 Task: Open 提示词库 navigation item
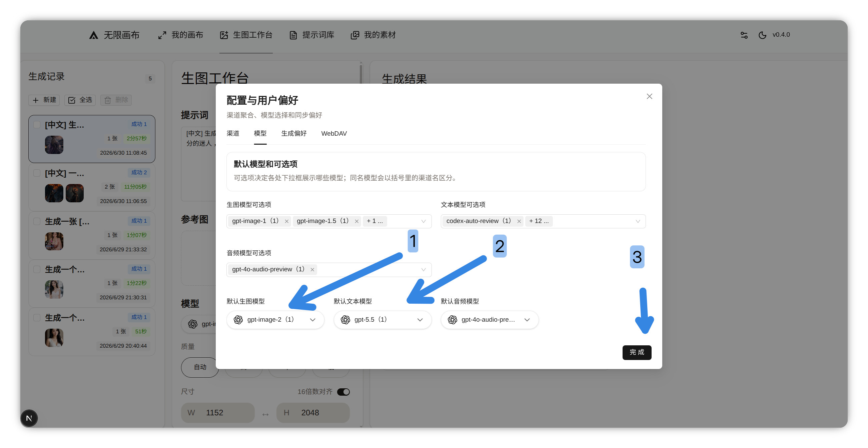coord(312,35)
